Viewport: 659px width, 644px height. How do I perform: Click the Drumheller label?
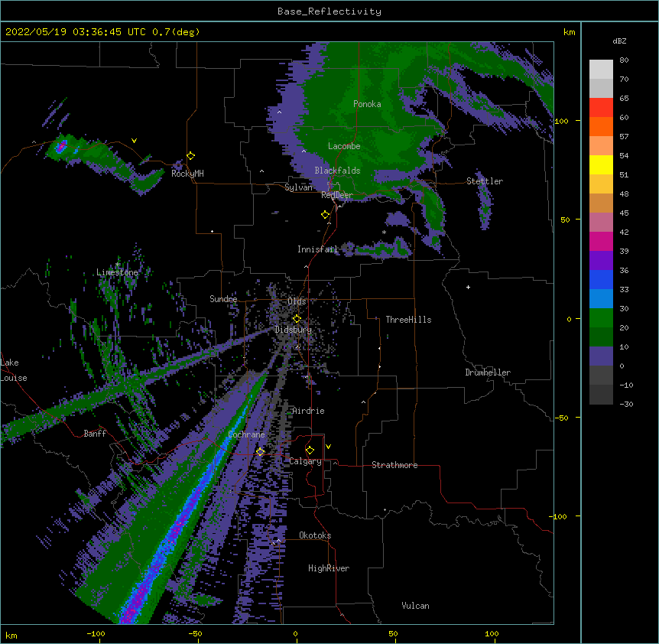488,372
